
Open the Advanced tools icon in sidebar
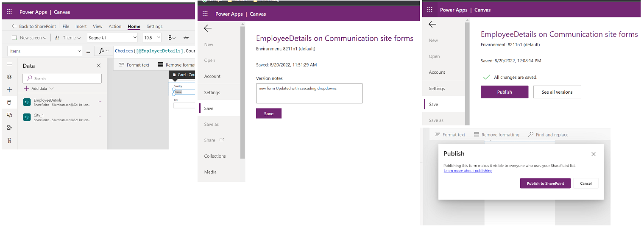click(9, 140)
